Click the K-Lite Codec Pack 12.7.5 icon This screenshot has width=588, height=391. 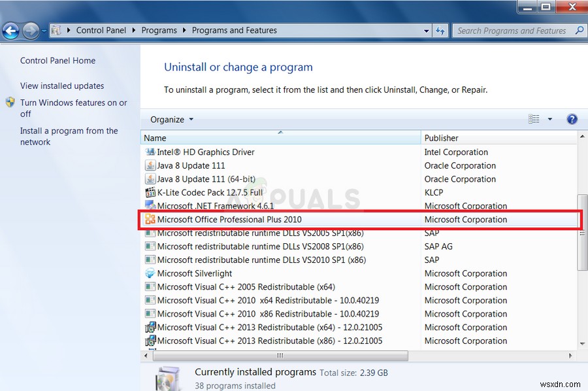coord(151,192)
